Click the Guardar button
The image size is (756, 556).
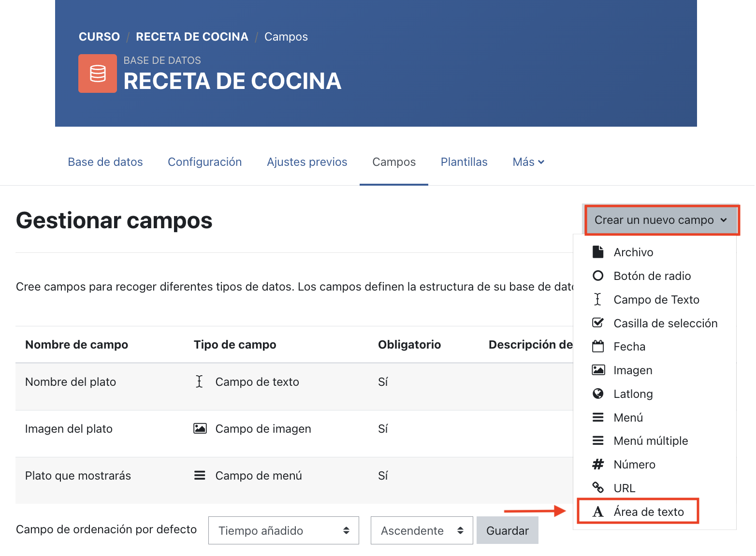click(508, 530)
